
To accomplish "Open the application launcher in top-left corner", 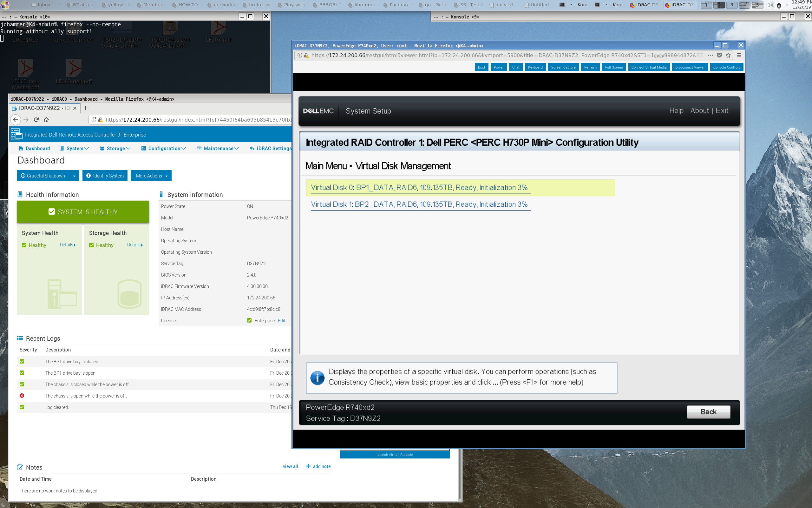I will pos(5,5).
